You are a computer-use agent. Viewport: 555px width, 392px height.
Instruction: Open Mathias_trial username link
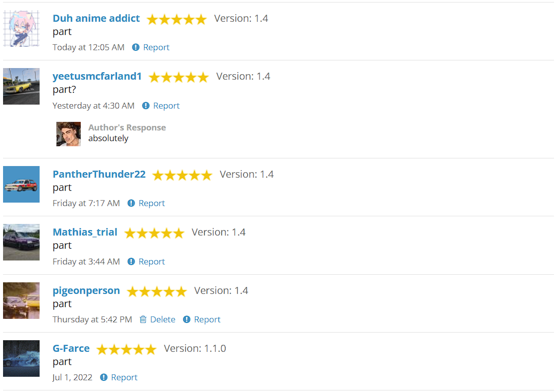coord(85,232)
